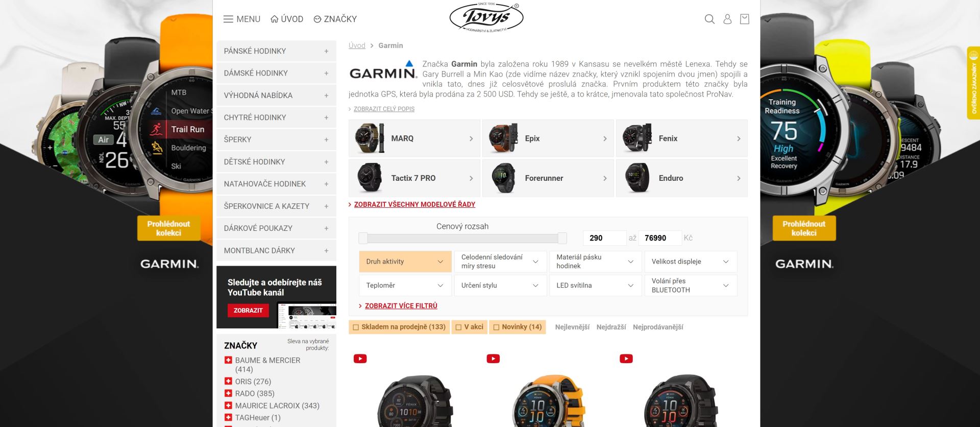Open the user account icon

pyautogui.click(x=727, y=19)
